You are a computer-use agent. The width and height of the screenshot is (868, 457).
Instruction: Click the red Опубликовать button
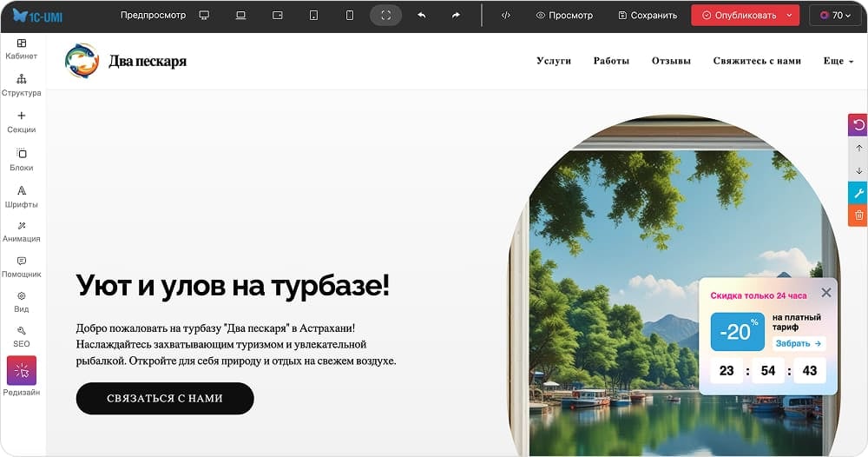click(739, 16)
